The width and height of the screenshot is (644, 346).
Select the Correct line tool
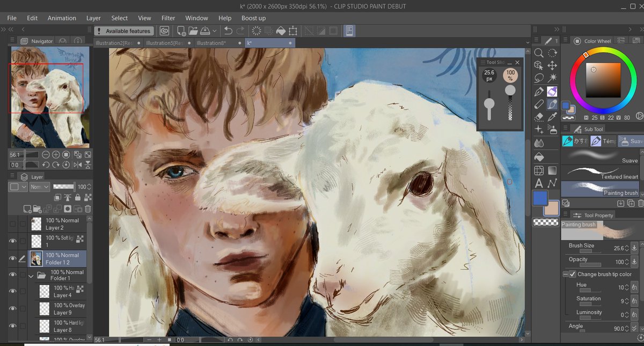(x=552, y=184)
